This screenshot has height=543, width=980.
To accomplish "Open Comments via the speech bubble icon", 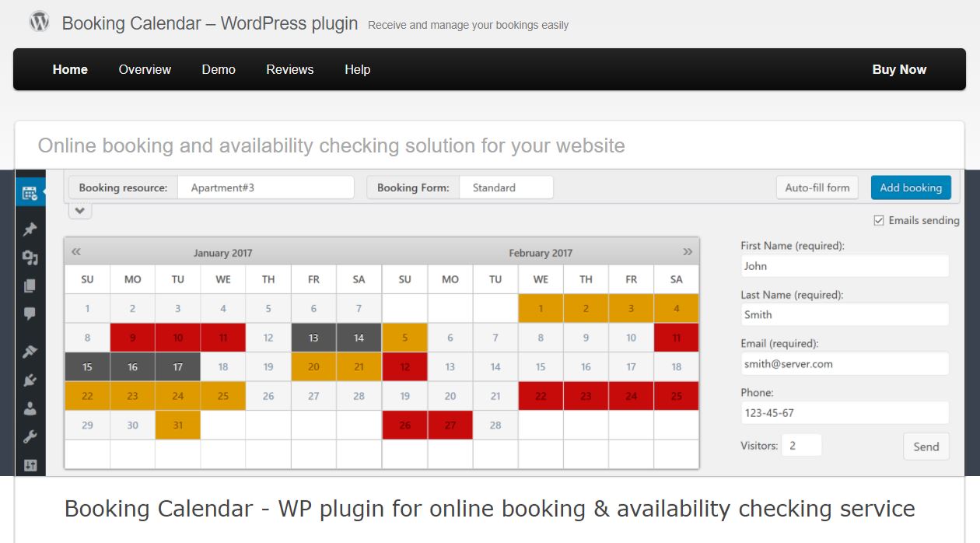I will 30,314.
